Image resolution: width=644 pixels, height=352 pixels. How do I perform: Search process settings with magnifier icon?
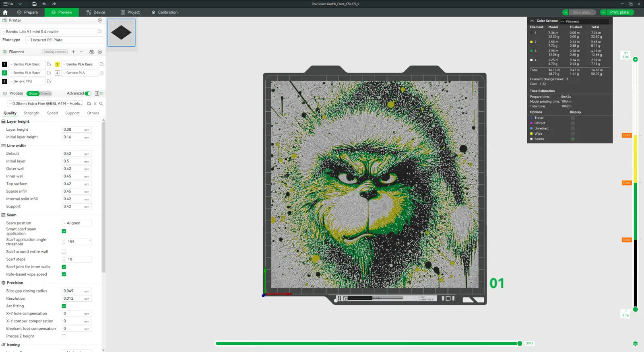pyautogui.click(x=101, y=103)
